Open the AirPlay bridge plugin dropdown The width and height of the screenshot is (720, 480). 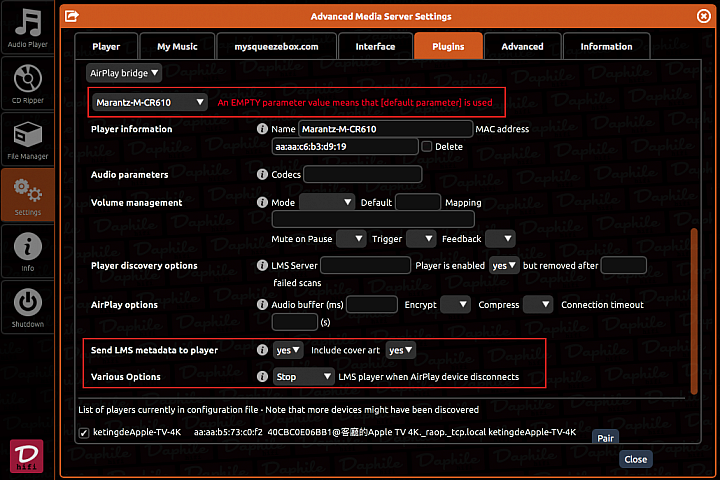[x=124, y=73]
